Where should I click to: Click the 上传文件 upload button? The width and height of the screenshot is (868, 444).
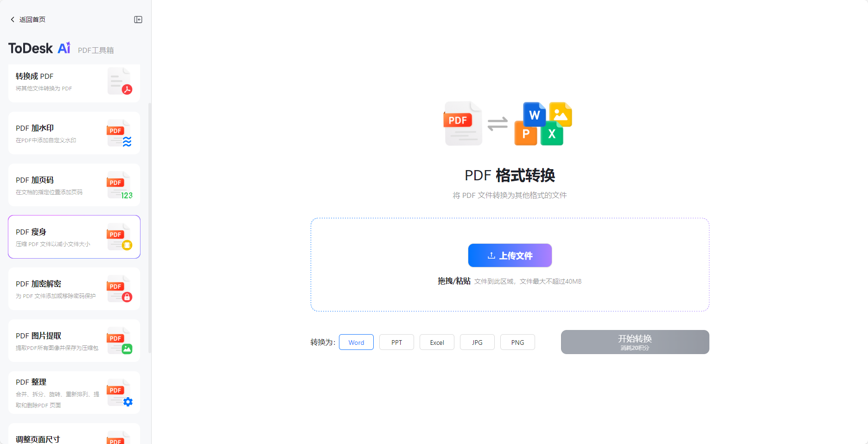coord(510,255)
